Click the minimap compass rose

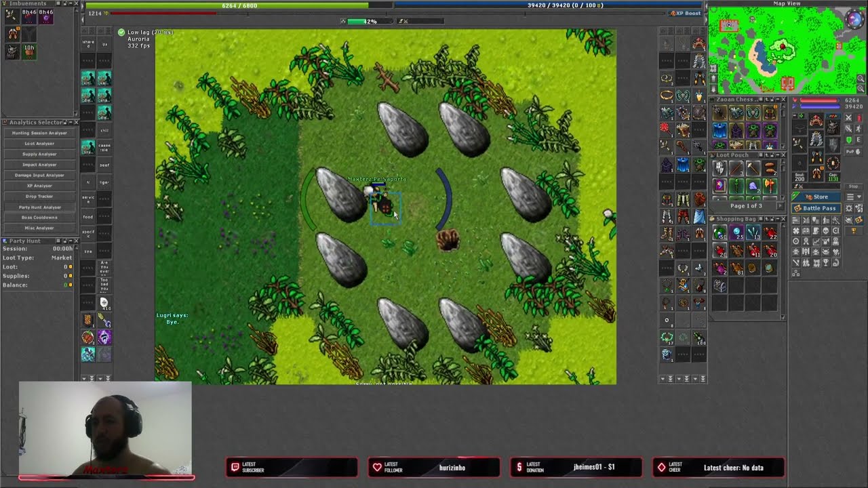pos(855,18)
